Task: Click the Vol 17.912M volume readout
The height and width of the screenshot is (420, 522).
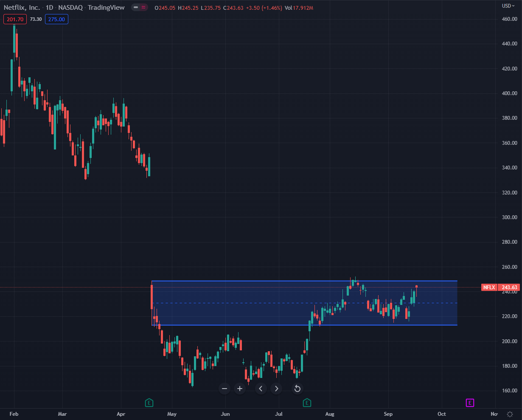Action: [300, 8]
